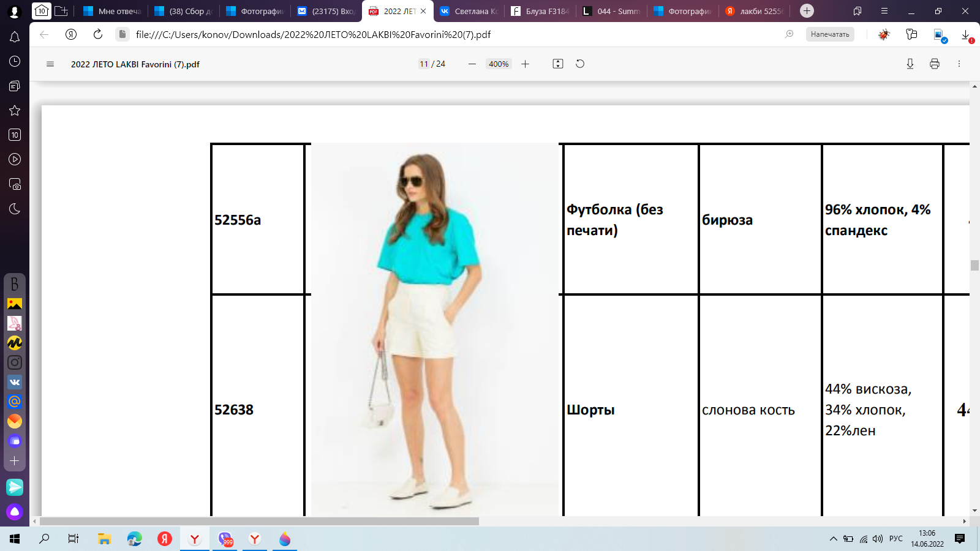Open Windows Start menu
This screenshot has width=980, height=551.
click(15, 539)
